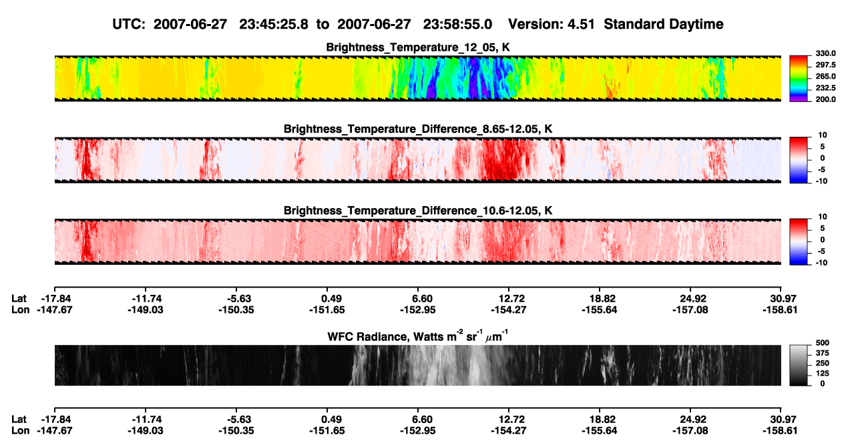Click latitude -11.74 on the upper axis
Viewport: 868px width, 445px height.
pyautogui.click(x=146, y=298)
